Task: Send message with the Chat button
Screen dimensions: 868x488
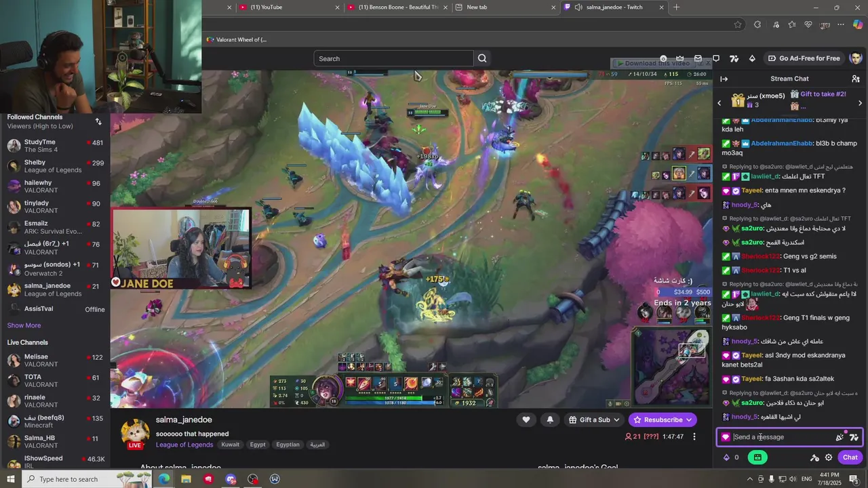Action: coord(850,457)
